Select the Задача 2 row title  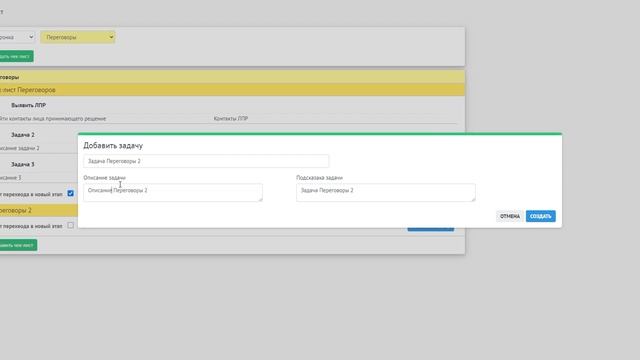[x=23, y=135]
